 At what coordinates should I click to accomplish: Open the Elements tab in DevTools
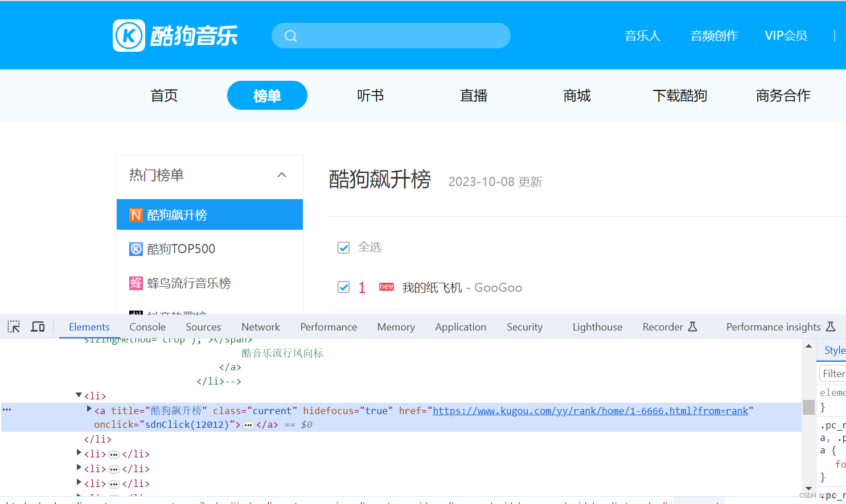(89, 327)
